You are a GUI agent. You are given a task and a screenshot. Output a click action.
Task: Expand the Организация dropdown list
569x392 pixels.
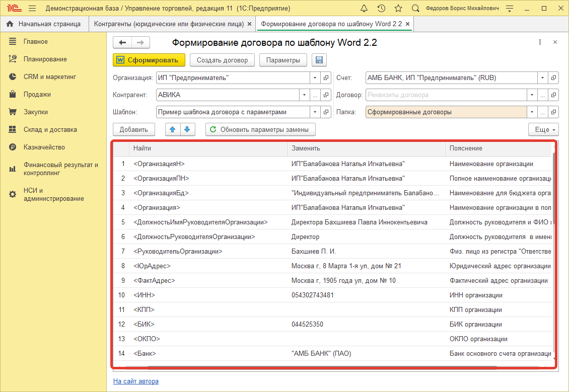point(315,78)
